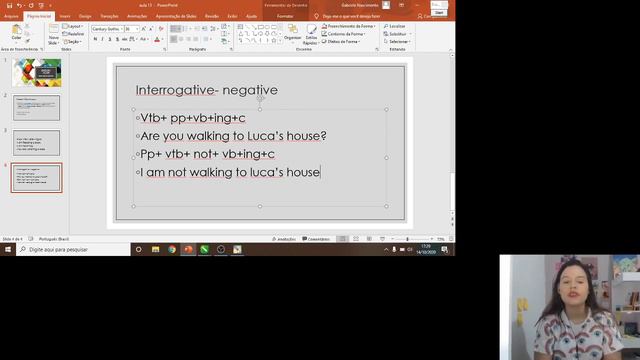Open Preenchimento da Forma dropdown

[x=348, y=26]
